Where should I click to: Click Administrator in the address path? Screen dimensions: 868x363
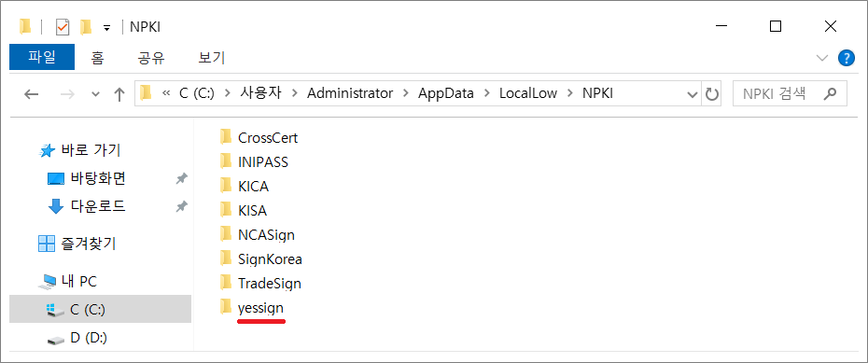[x=350, y=93]
